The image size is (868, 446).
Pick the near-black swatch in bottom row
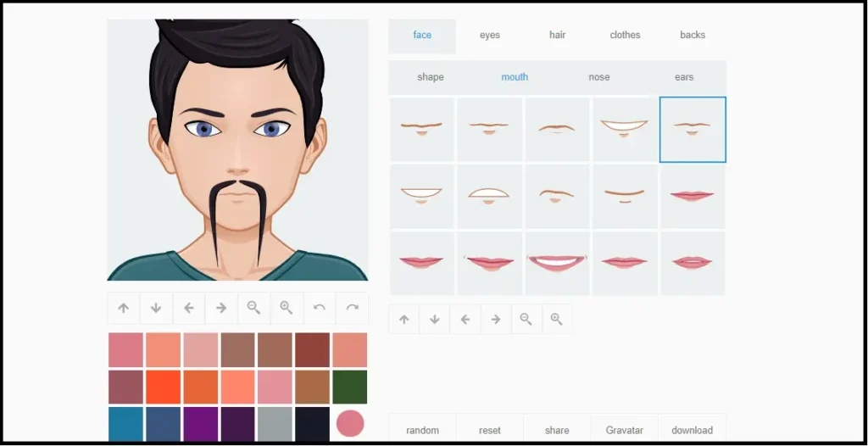(312, 424)
